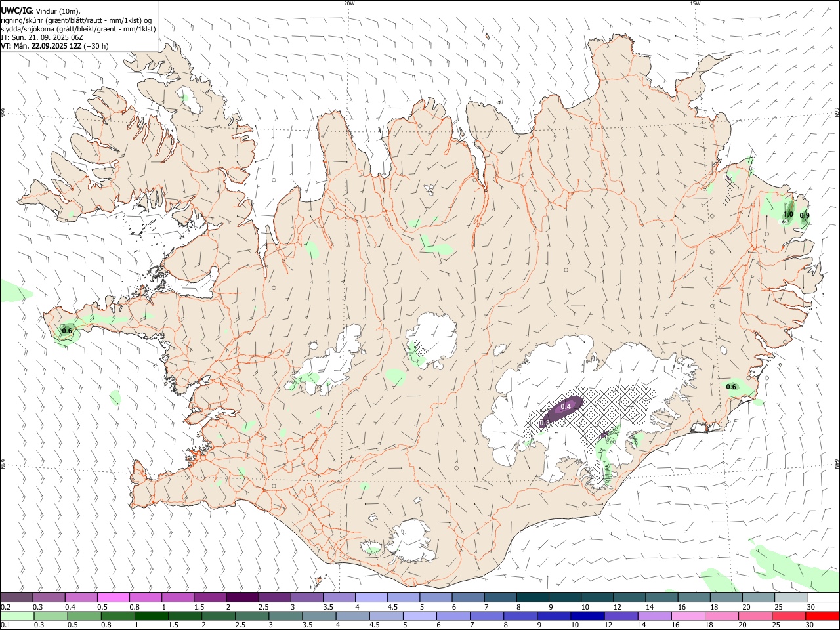Image resolution: width=840 pixels, height=630 pixels.
Task: Select the darkest purple upper swatch between 2 and 2.5
Action: 242,598
